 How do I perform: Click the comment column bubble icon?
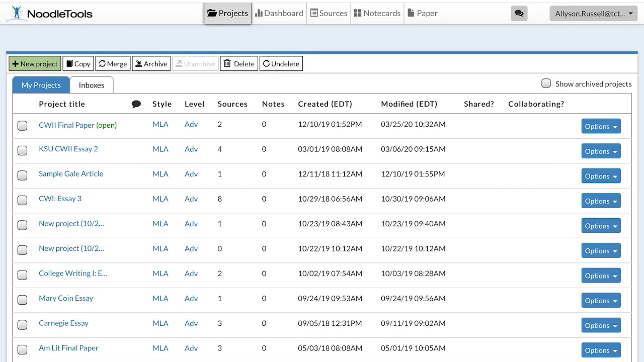[136, 104]
